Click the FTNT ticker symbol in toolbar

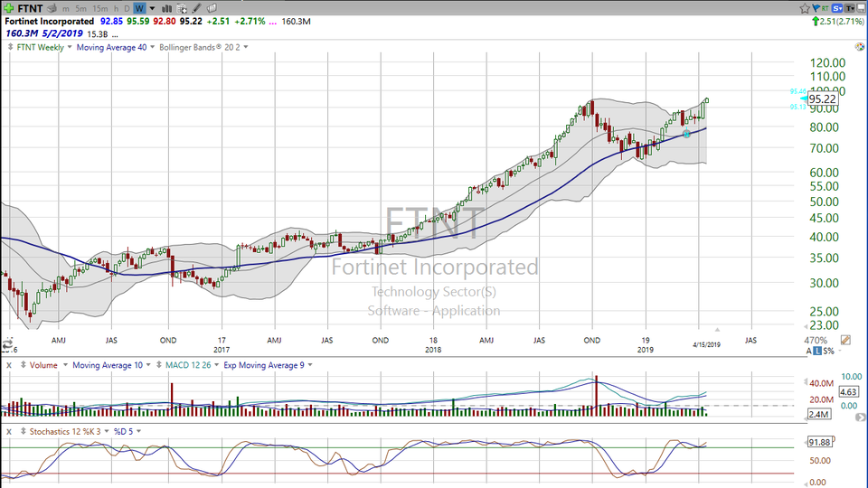30,8
